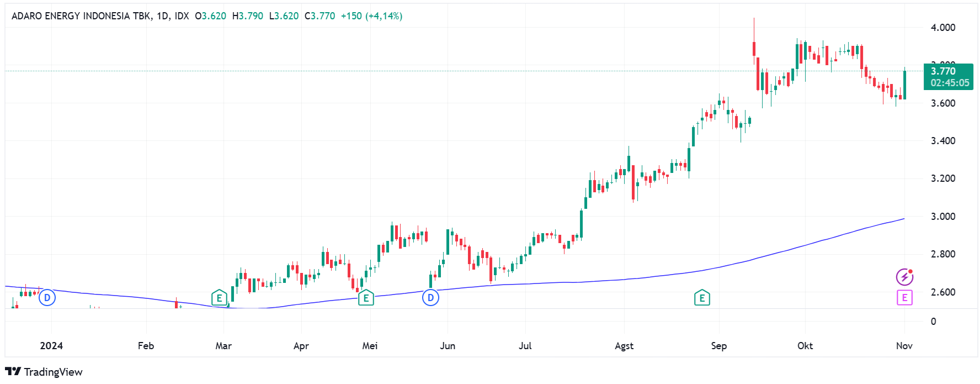This screenshot has width=980, height=384.
Task: Click the 3.000 price axis label
Action: pos(943,217)
